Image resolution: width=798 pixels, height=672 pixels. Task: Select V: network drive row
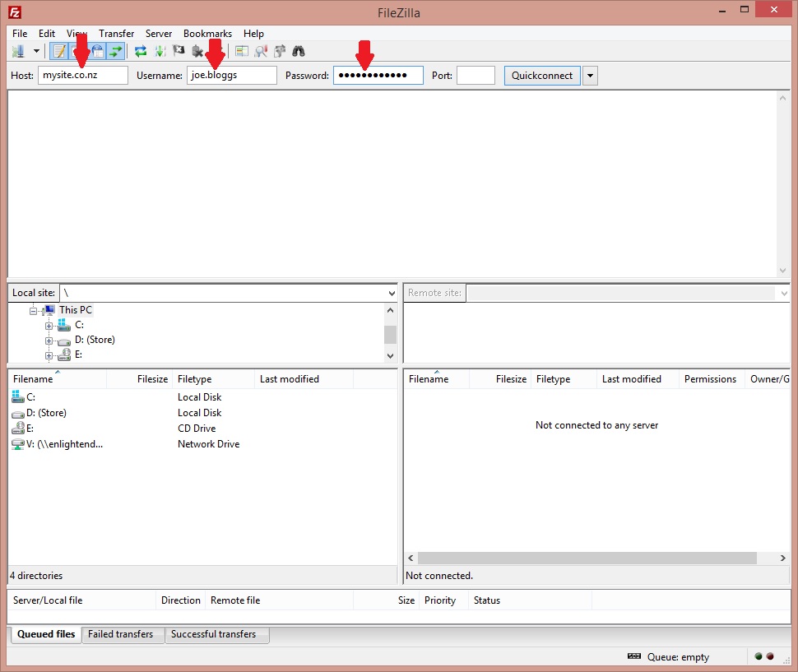[202, 444]
